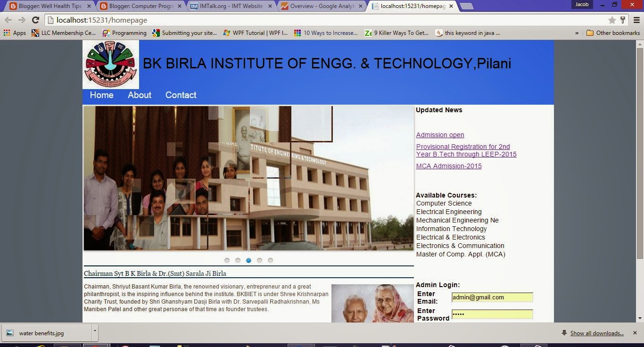Expand hidden bookmarks chevron
Screen dimensions: 644x347
(x=577, y=33)
